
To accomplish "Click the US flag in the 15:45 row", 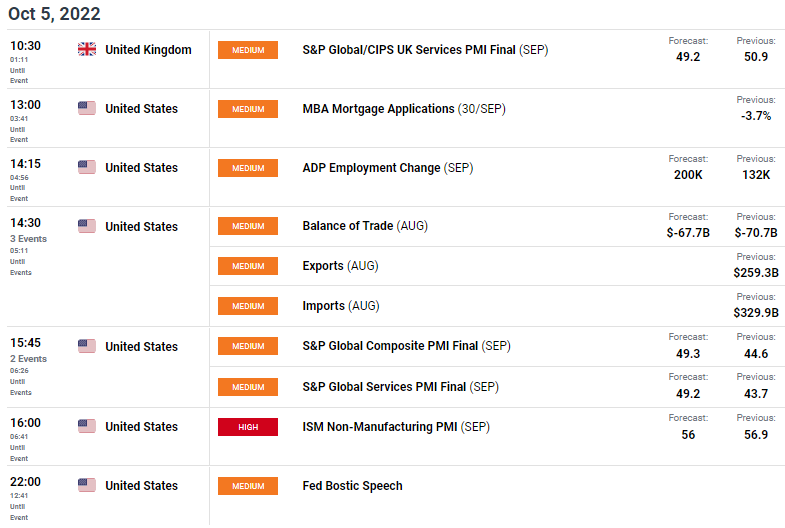I will click(x=87, y=347).
